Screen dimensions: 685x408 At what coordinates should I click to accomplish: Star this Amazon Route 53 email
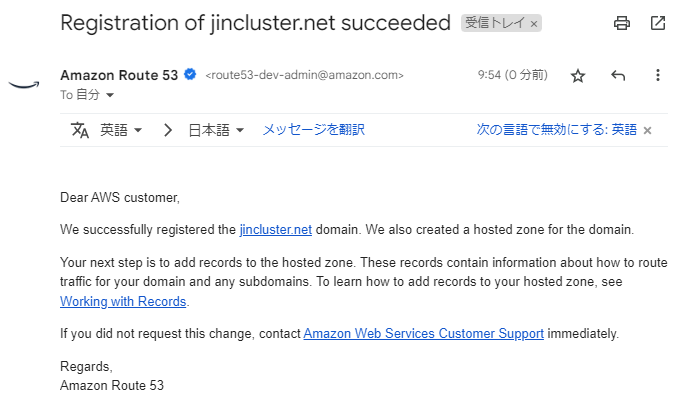tap(578, 75)
